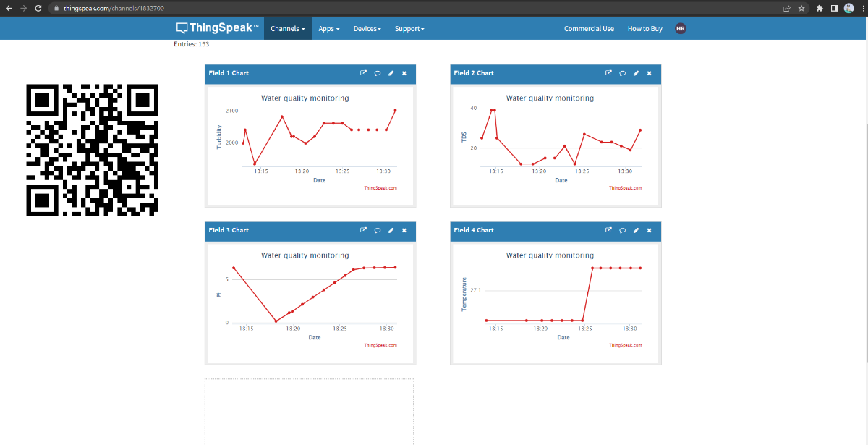Open the Support dropdown menu

409,29
